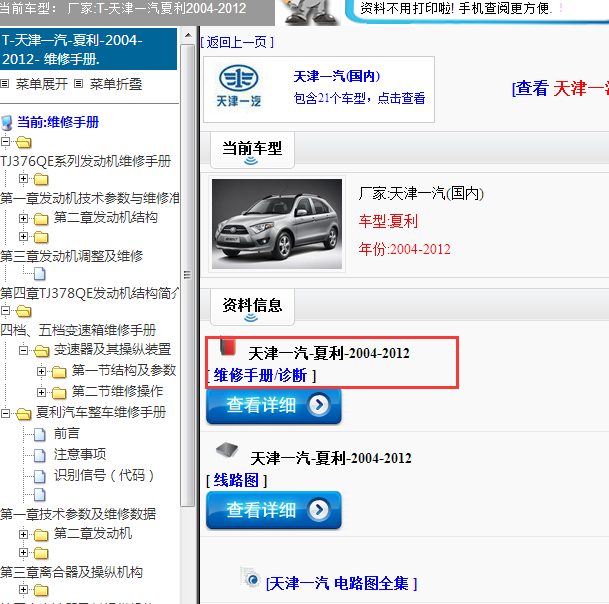Click page icon for 识别信号（代码）
Screen dimensions: 609x604
tap(40, 476)
